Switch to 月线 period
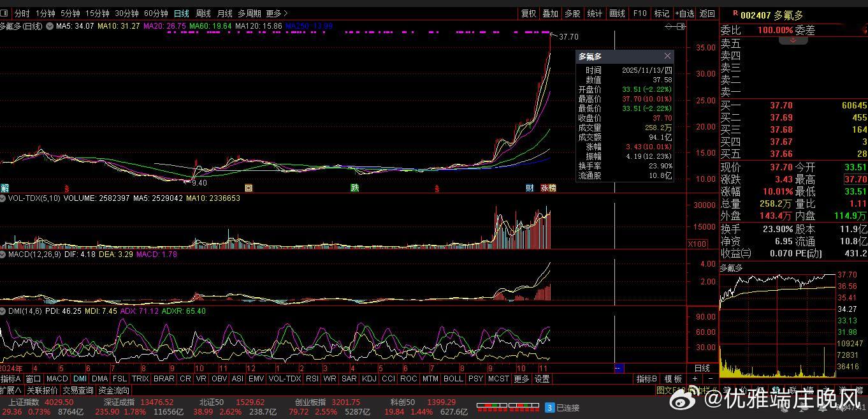 224,13
